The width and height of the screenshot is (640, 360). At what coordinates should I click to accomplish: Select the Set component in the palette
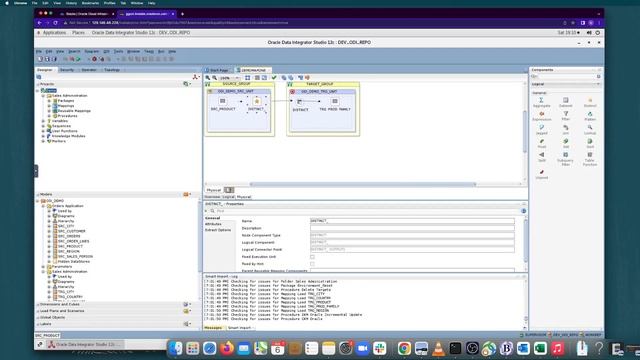[565, 144]
